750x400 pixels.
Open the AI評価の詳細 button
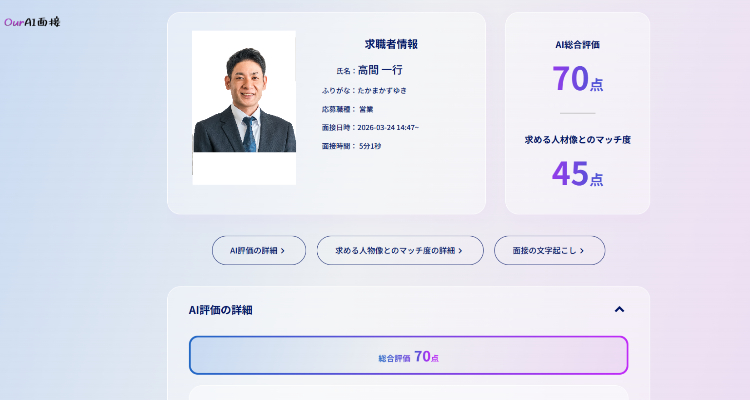[x=258, y=250]
